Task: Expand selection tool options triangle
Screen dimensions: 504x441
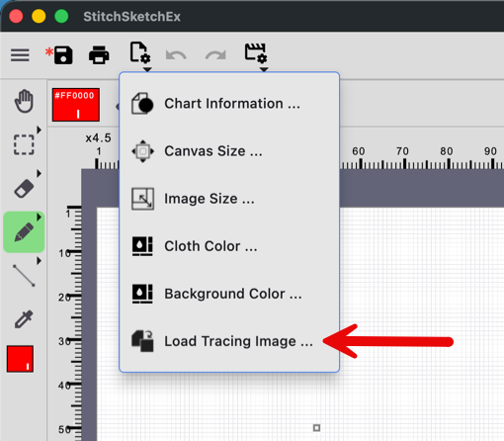Action: pyautogui.click(x=40, y=130)
